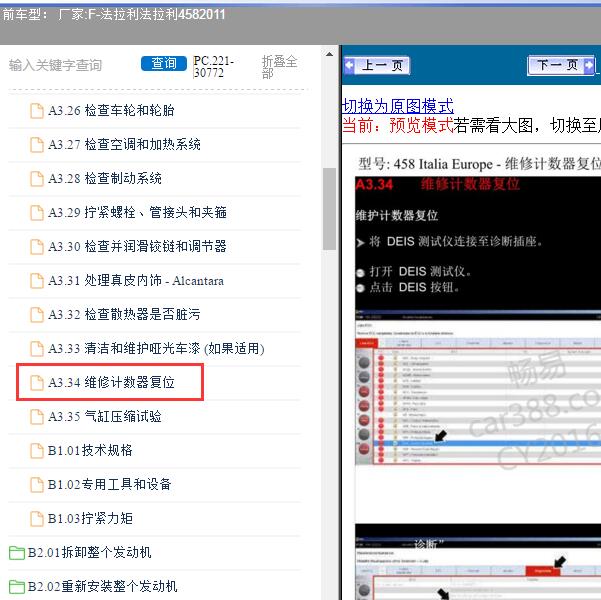The image size is (601, 600).
Task: Click the document icon beside B1.03
Action: [x=37, y=519]
